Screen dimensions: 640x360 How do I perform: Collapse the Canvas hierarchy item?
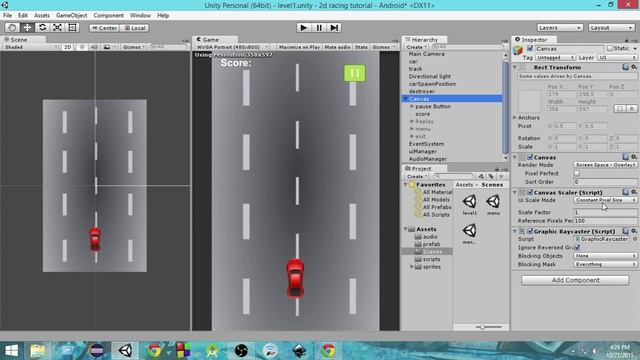405,99
